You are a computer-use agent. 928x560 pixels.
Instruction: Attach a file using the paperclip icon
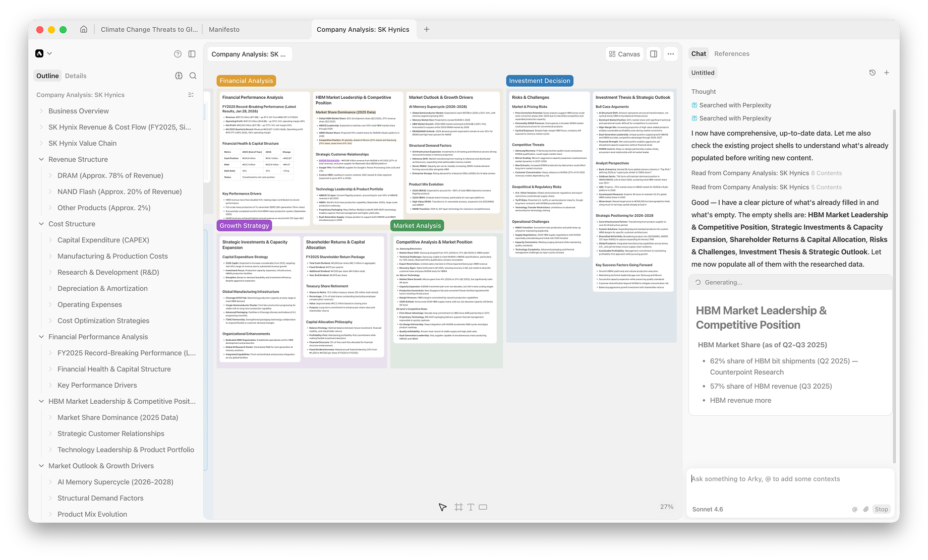(866, 509)
